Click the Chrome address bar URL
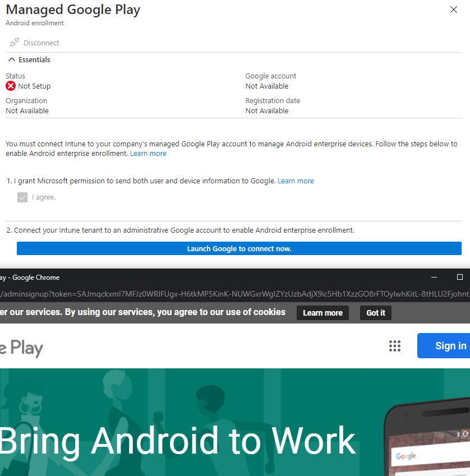 click(x=235, y=294)
